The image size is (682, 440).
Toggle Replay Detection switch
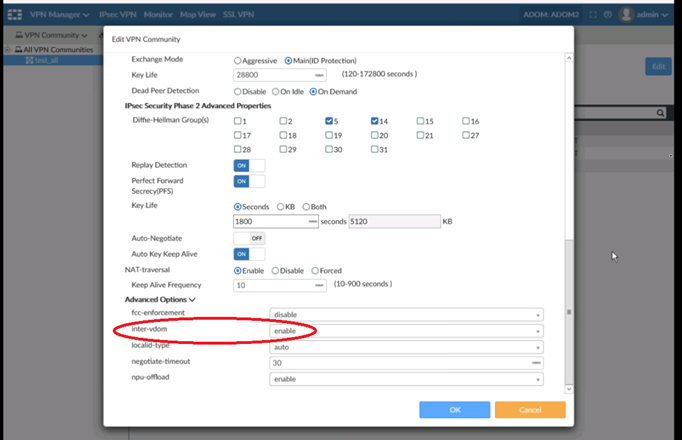click(x=249, y=165)
